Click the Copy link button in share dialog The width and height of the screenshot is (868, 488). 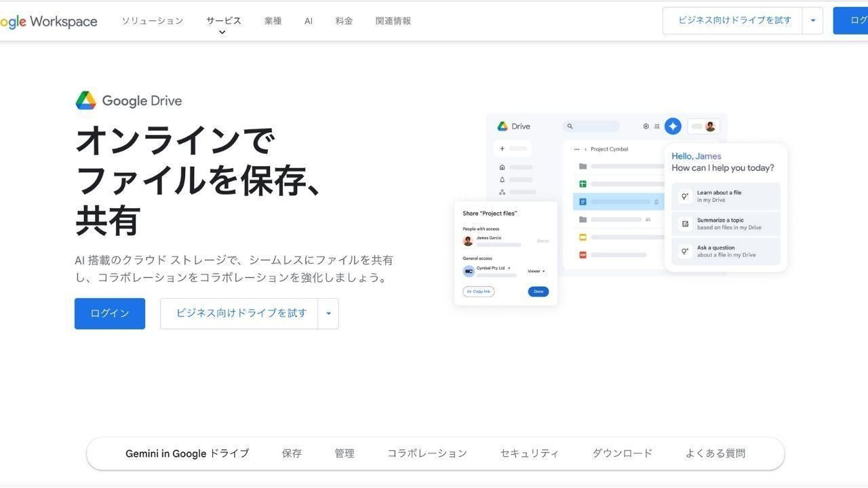coord(479,291)
